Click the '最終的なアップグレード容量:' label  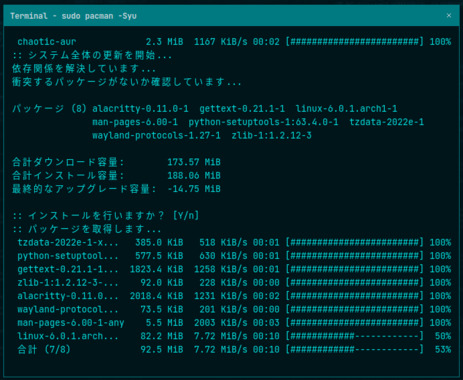84,189
